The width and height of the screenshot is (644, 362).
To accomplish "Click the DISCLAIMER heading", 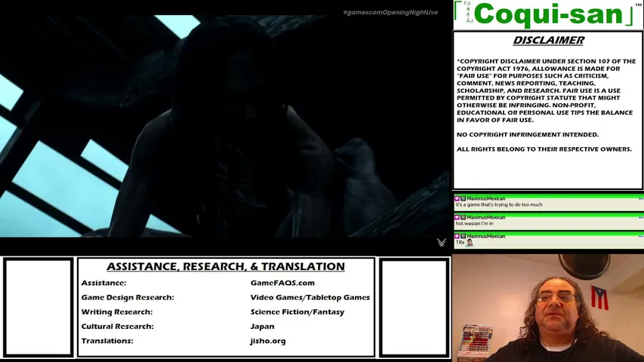I will 548,40.
